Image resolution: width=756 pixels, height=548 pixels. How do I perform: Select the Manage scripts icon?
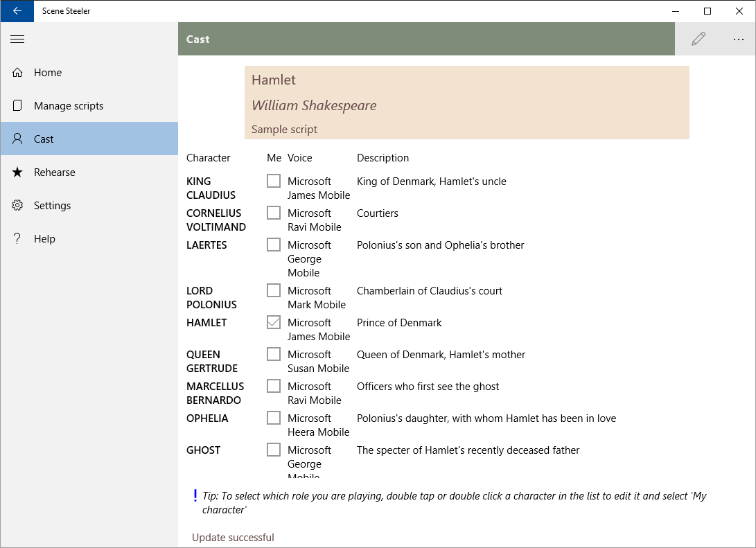pos(16,105)
